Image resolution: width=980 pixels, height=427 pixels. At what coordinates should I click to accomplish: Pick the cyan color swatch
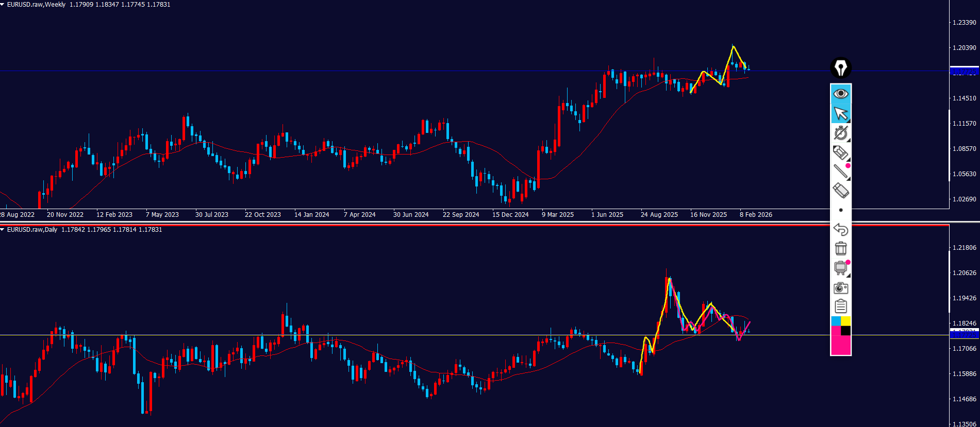point(836,321)
